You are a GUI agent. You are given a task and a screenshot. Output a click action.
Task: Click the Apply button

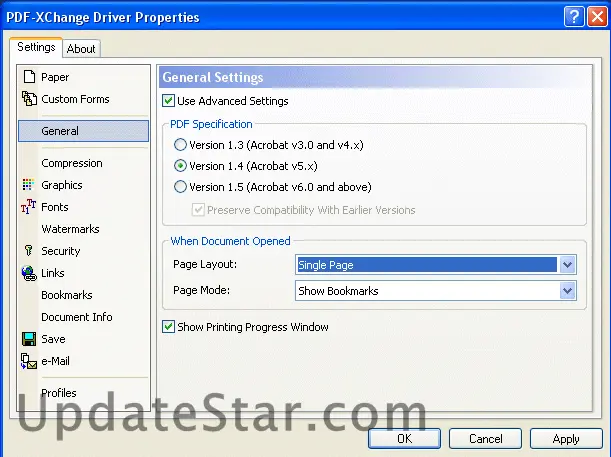566,439
